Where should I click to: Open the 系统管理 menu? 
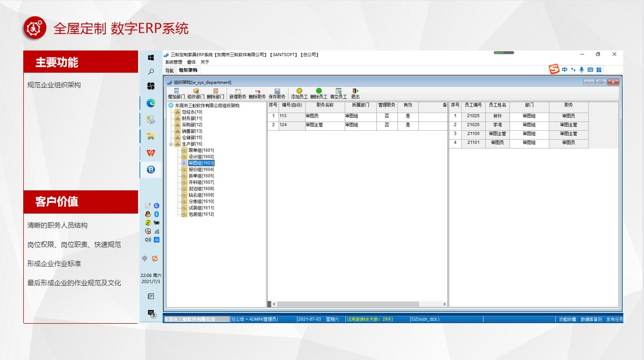pyautogui.click(x=173, y=62)
